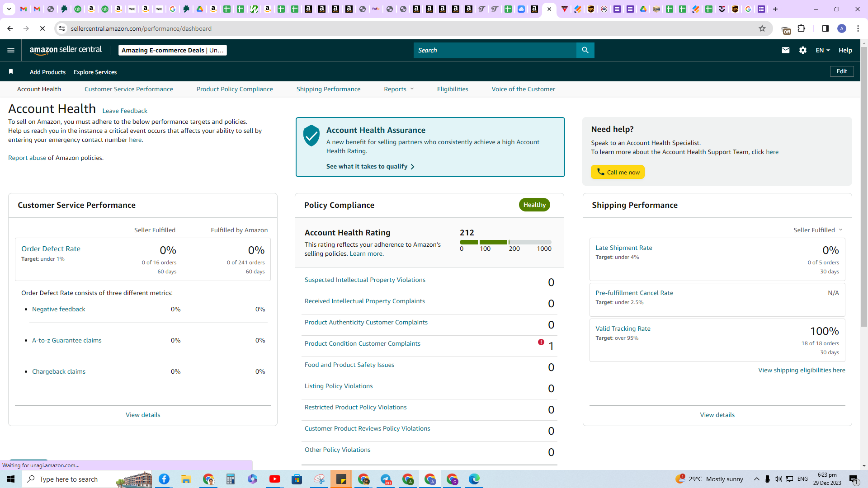Expand the EN language dropdown
The height and width of the screenshot is (488, 868).
coord(823,50)
